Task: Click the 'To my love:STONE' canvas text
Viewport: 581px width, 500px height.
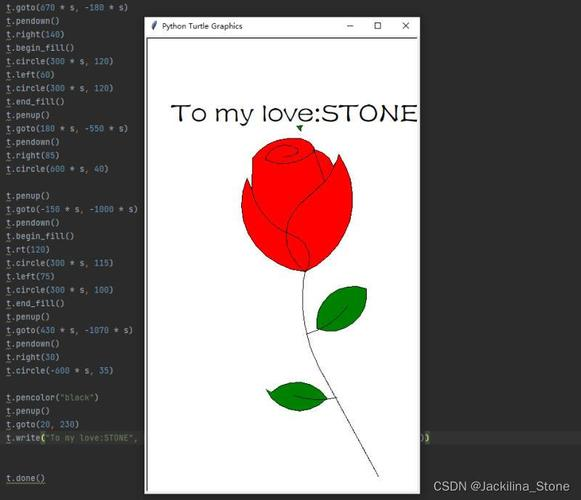Action: 294,113
